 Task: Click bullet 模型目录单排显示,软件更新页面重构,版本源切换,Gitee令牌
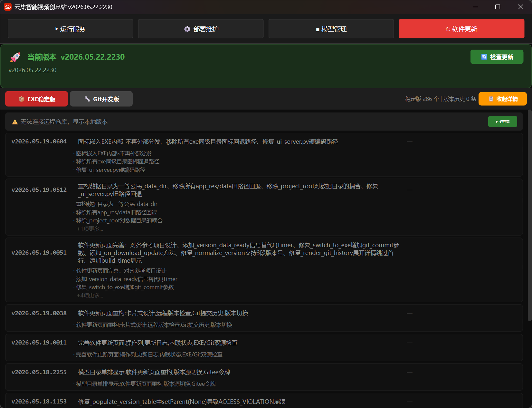146,384
